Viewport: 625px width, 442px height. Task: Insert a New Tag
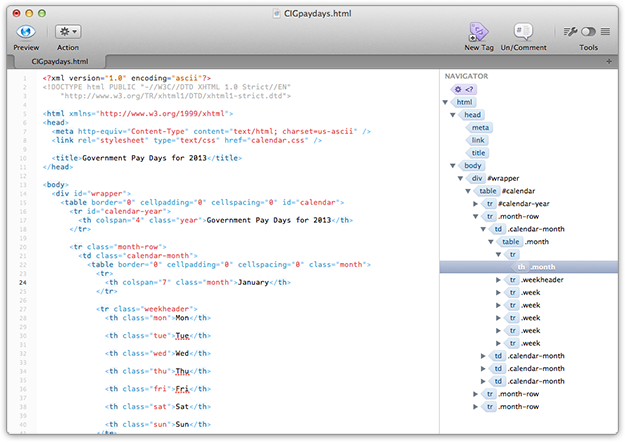pos(479,32)
